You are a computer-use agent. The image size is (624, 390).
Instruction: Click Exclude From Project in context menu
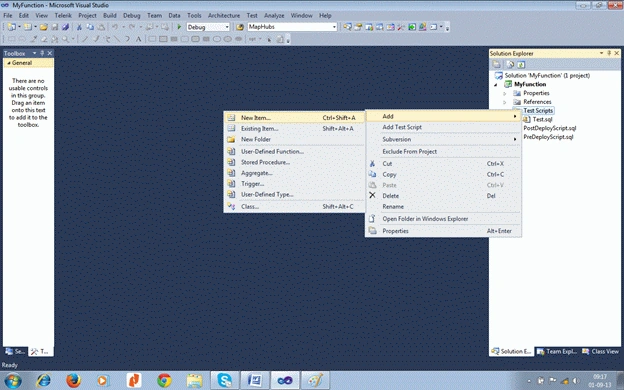point(443,152)
